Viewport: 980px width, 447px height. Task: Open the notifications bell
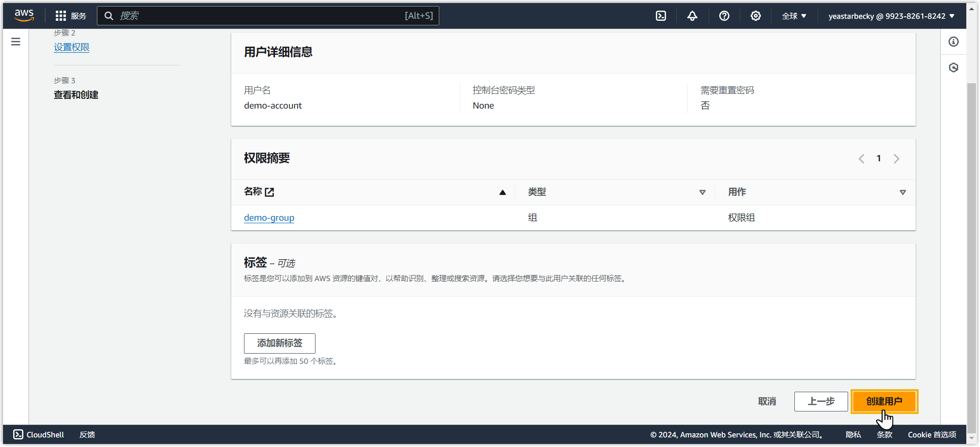point(692,16)
